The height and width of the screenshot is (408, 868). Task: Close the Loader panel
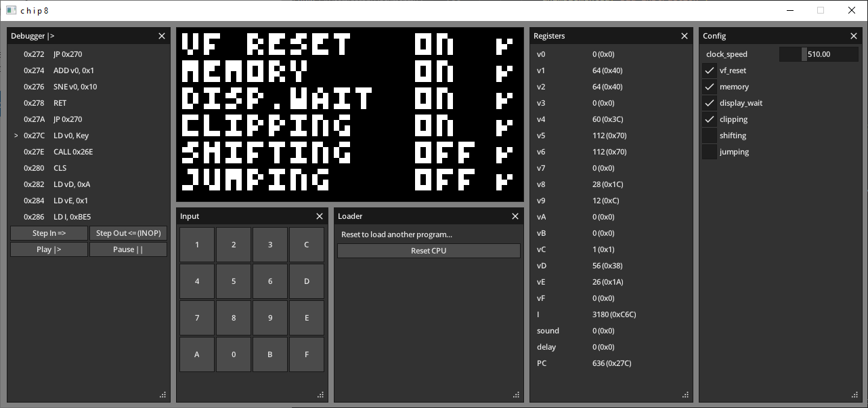pyautogui.click(x=515, y=216)
